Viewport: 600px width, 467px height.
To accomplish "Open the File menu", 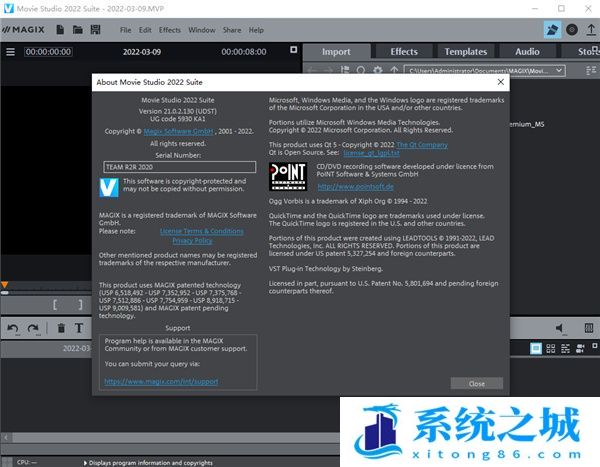I will click(126, 30).
